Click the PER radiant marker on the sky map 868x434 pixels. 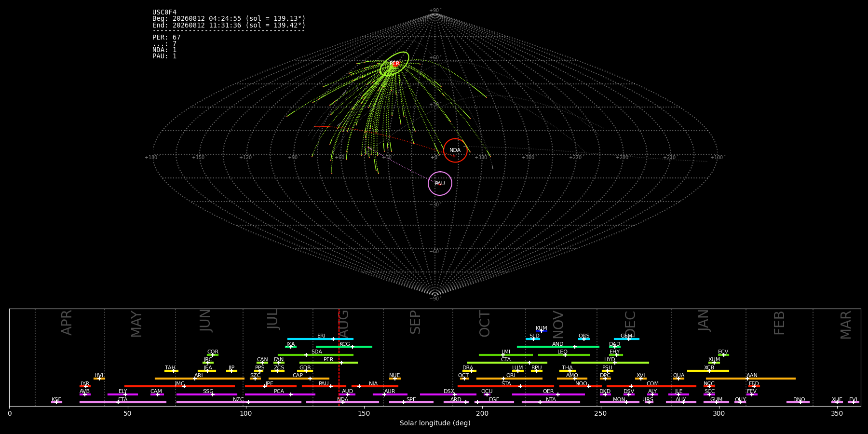point(394,64)
